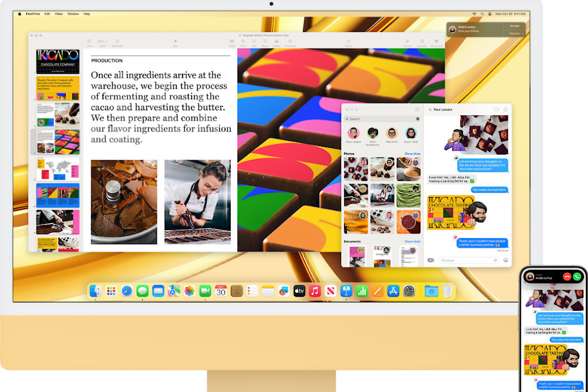Image resolution: width=588 pixels, height=392 pixels.
Task: Select the world map slide thumbnail
Action: tap(58, 168)
